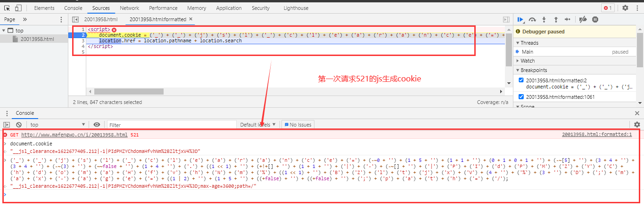Click the No Issues button
The image size is (644, 208).
click(298, 125)
